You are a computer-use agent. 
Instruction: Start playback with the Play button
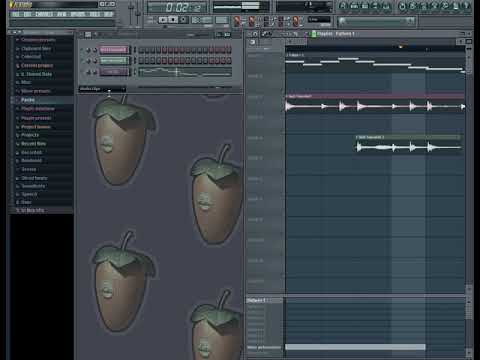(x=163, y=20)
